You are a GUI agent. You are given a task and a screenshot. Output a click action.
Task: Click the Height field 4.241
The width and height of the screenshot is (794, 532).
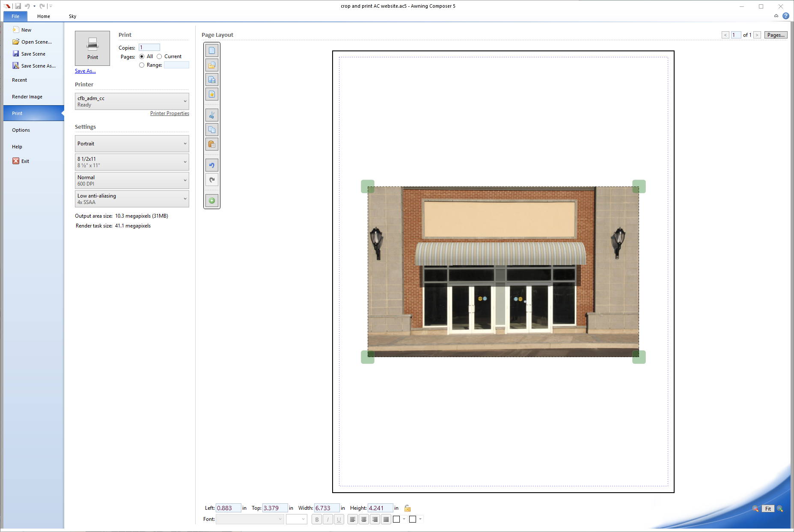tap(380, 508)
